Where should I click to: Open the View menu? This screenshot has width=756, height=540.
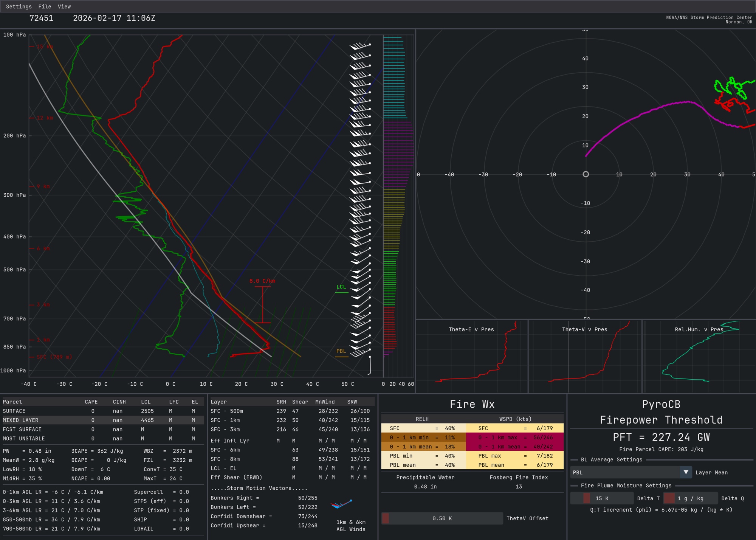pos(64,6)
